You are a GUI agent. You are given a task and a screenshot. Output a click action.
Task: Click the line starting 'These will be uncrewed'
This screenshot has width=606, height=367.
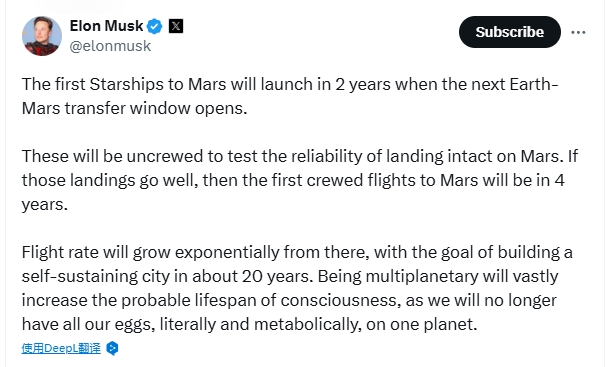point(300,156)
